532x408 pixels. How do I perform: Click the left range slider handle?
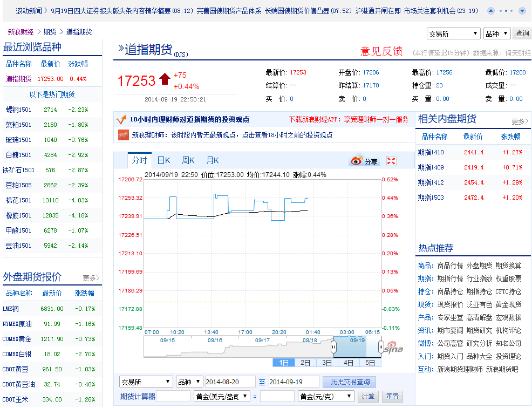(x=333, y=347)
